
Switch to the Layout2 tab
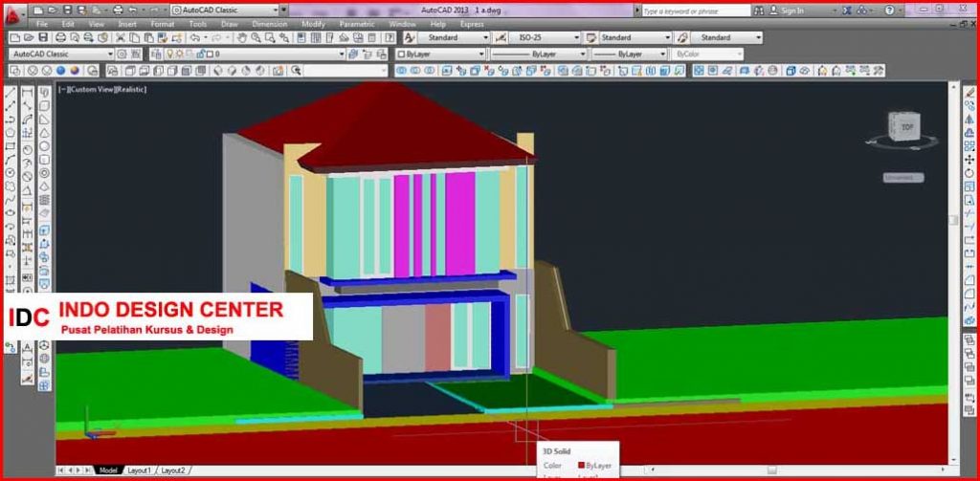(173, 470)
